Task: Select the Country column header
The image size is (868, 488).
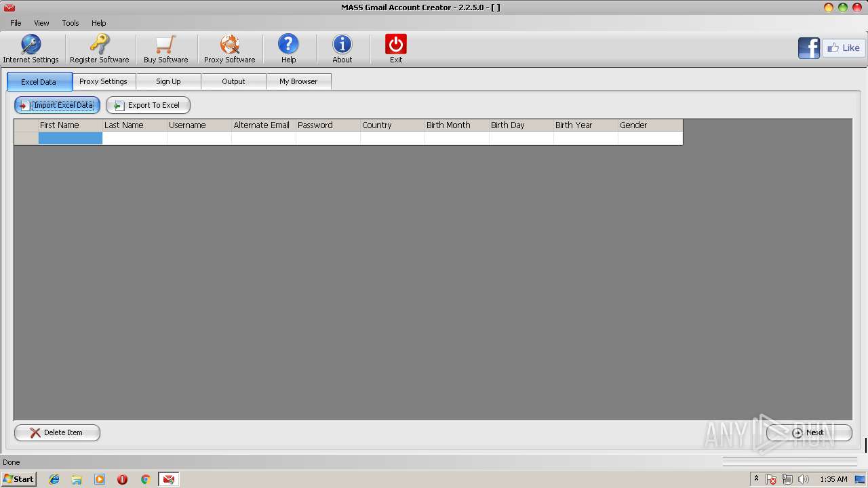Action: (392, 125)
